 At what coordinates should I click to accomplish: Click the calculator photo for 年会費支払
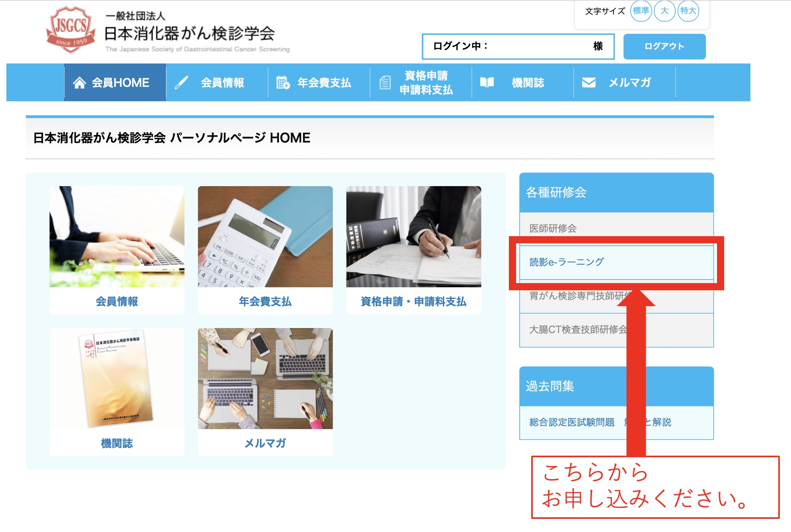tap(265, 237)
